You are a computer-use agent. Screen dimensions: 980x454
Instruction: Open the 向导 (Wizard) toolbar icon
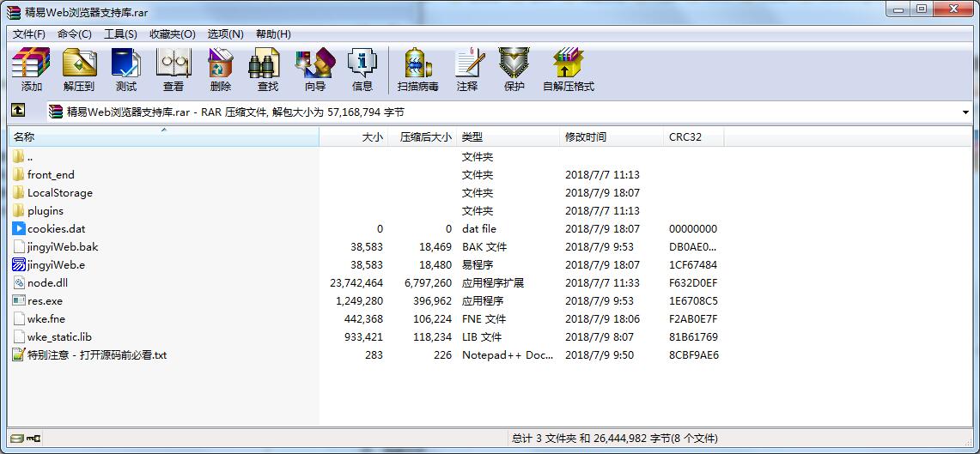(x=315, y=63)
